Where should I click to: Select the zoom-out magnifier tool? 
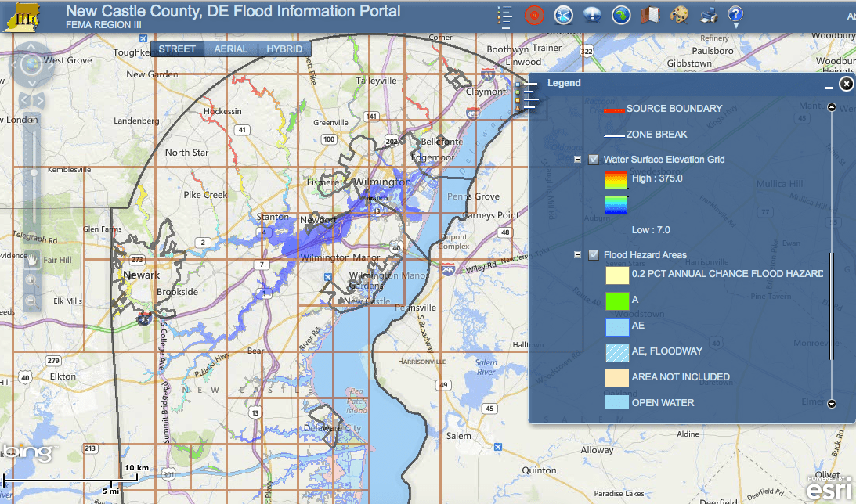coord(31,300)
